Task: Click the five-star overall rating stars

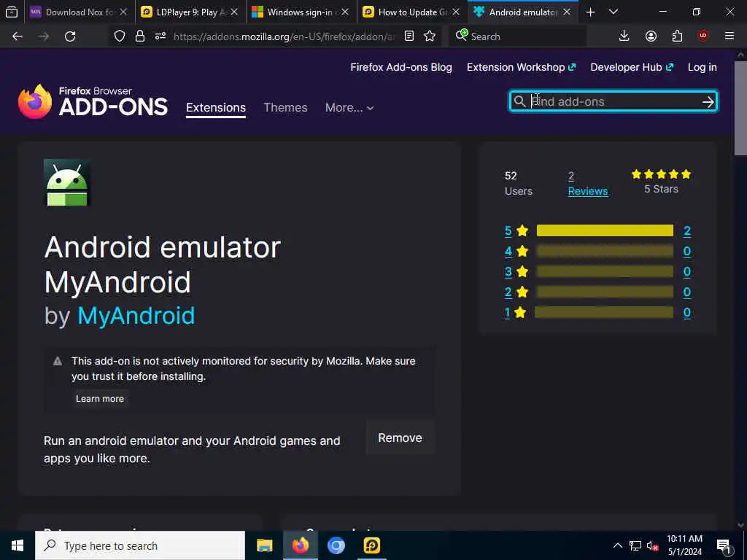Action: [x=661, y=174]
